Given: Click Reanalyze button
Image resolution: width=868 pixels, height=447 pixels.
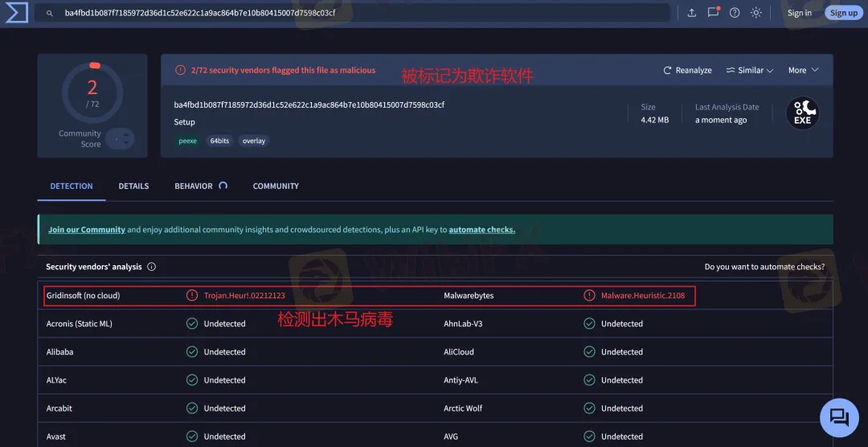Looking at the screenshot, I should pyautogui.click(x=687, y=71).
